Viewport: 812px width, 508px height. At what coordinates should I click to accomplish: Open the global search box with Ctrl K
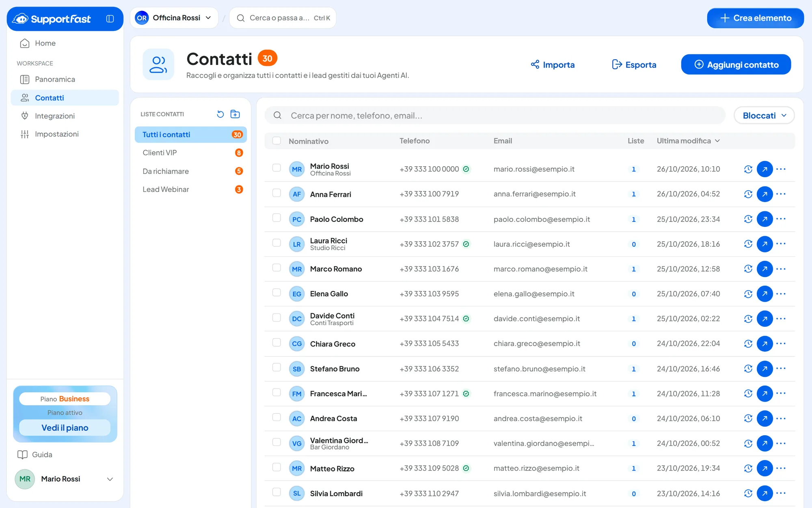[x=283, y=18]
